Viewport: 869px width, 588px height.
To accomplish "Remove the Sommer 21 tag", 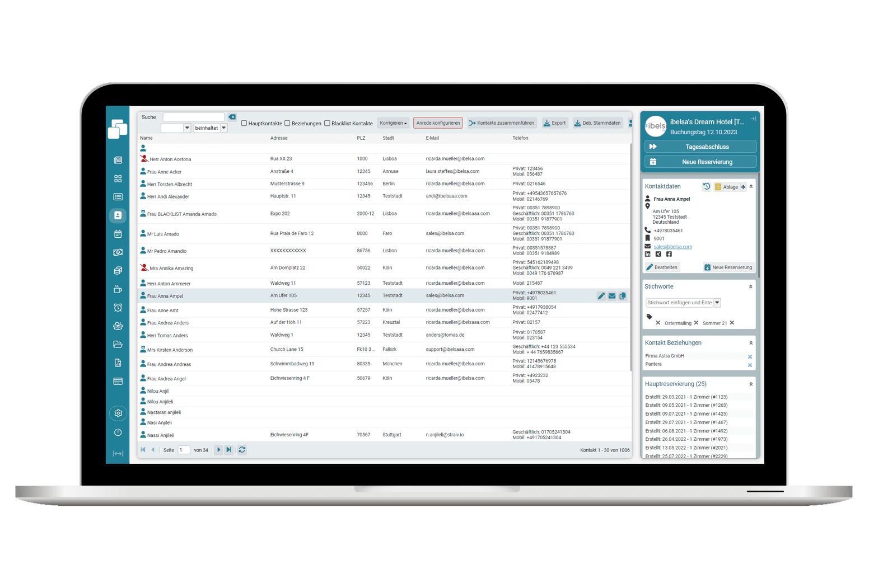I will coord(732,323).
